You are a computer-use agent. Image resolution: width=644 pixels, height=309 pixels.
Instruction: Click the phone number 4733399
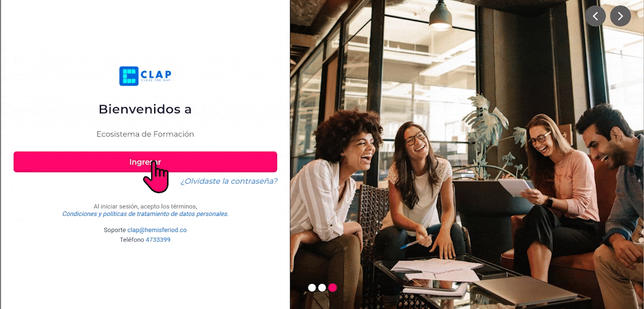158,240
